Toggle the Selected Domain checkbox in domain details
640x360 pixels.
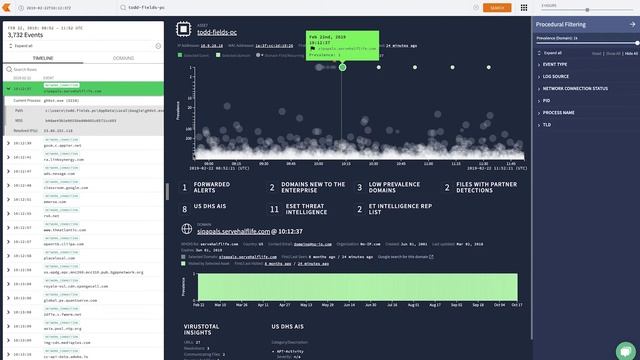click(x=183, y=257)
